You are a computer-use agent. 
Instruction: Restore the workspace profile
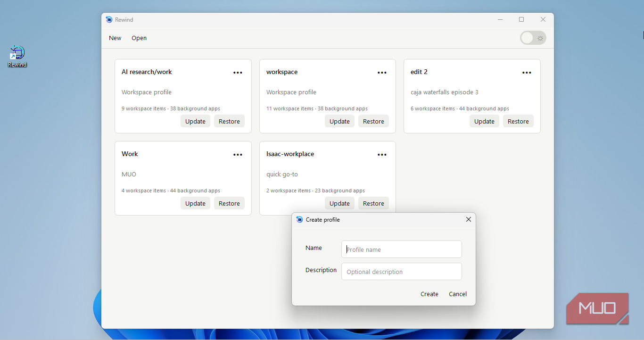(373, 121)
